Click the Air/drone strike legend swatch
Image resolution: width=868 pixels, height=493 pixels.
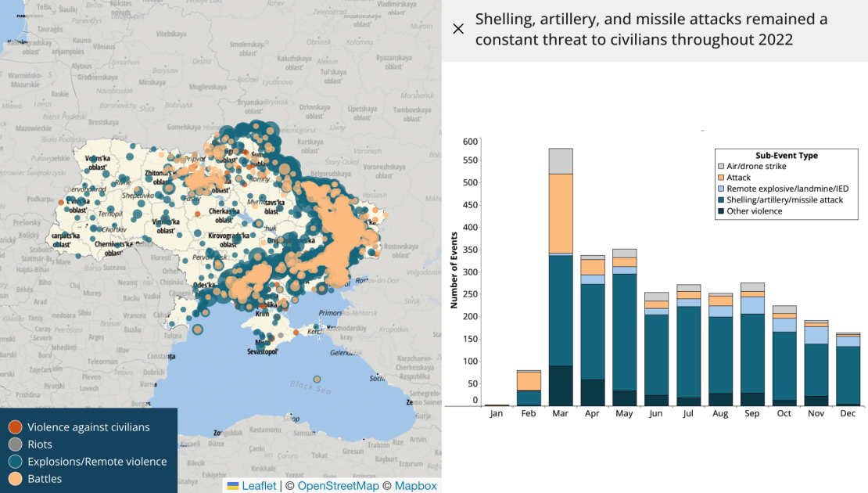pyautogui.click(x=721, y=167)
